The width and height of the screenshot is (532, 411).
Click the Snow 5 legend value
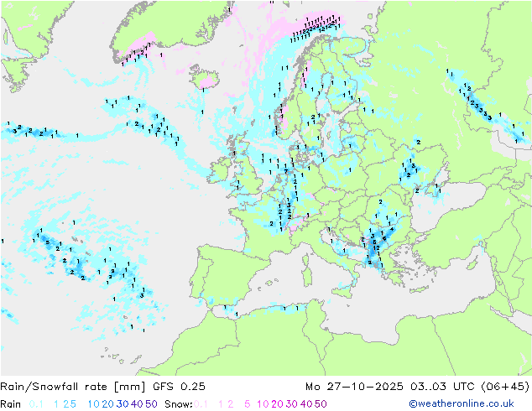coord(248,404)
